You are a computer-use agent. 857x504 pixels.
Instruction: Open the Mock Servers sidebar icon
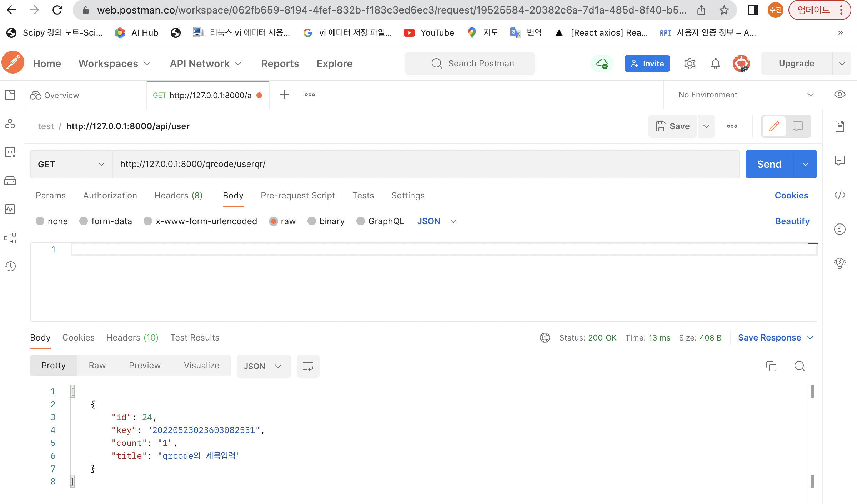(10, 181)
